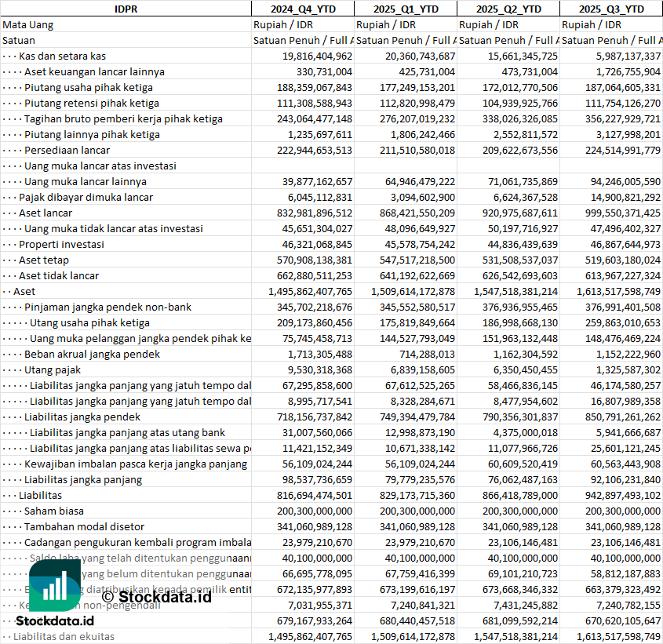Image resolution: width=663 pixels, height=644 pixels.
Task: Click Liabilitas jangka panjang atas utang bank
Action: [127, 432]
